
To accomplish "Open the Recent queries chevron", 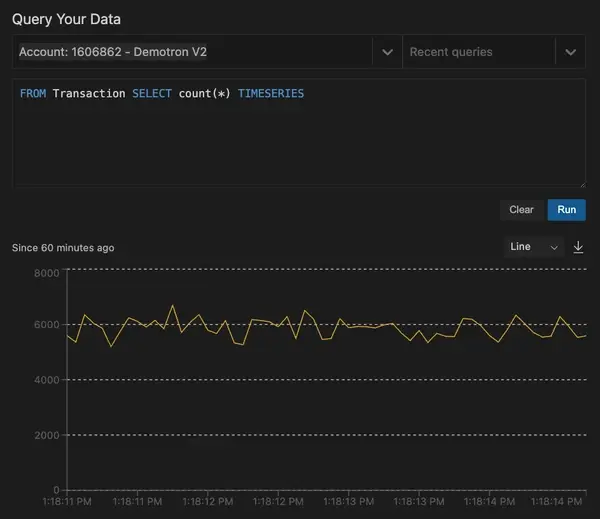I will 570,52.
